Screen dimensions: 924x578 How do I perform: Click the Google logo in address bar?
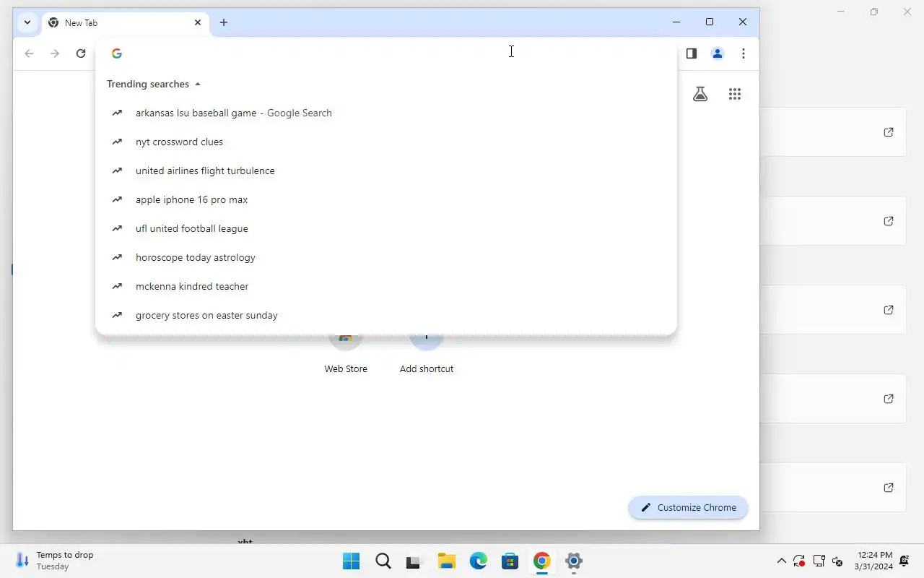[117, 53]
